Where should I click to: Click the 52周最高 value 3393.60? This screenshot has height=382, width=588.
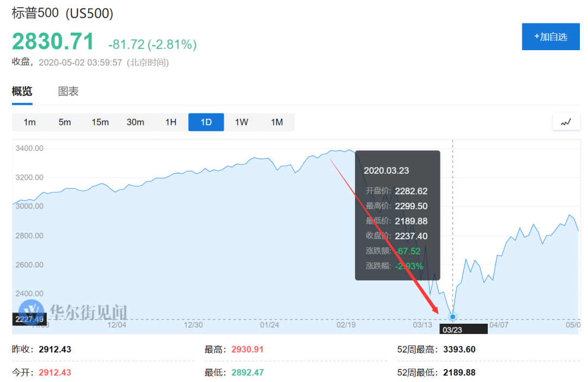tap(460, 349)
